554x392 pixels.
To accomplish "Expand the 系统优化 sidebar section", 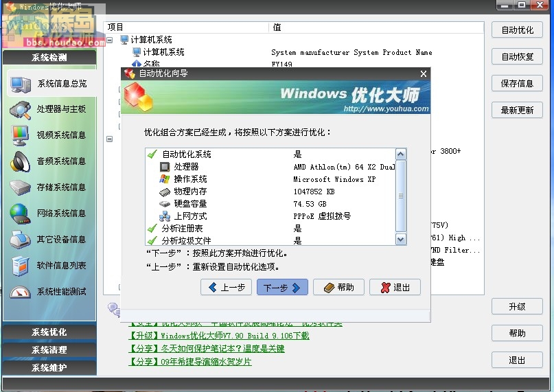I will click(x=49, y=332).
